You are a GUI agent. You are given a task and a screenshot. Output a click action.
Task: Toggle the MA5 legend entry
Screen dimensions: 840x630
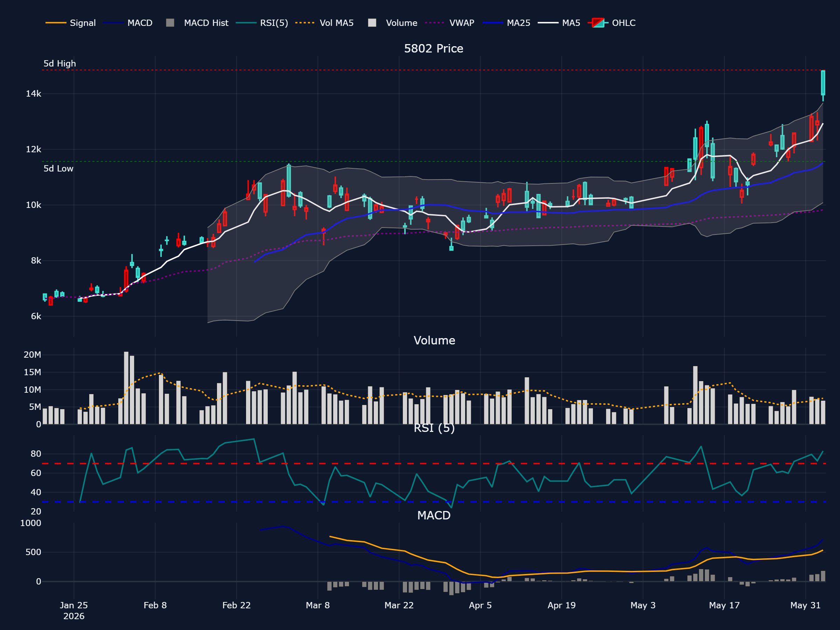pyautogui.click(x=559, y=23)
